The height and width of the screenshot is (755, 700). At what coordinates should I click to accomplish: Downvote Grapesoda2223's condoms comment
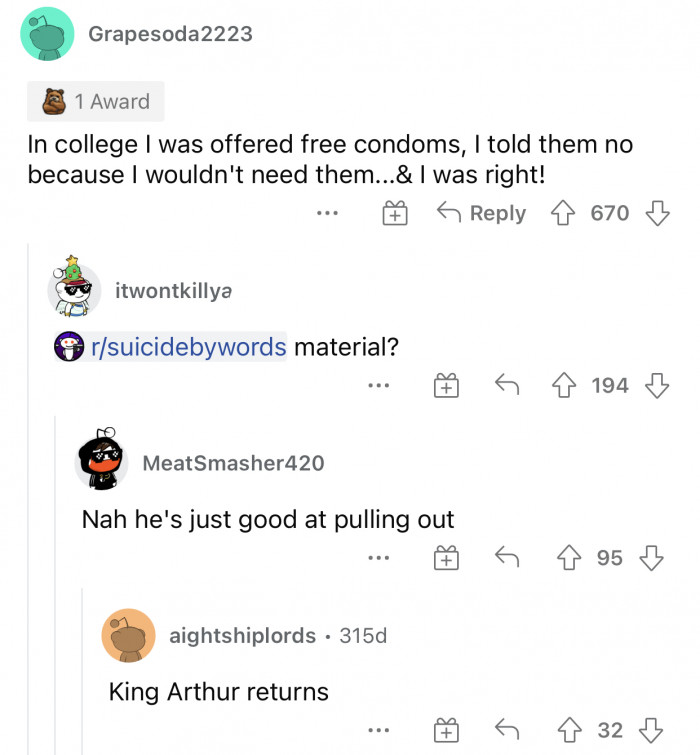657,213
